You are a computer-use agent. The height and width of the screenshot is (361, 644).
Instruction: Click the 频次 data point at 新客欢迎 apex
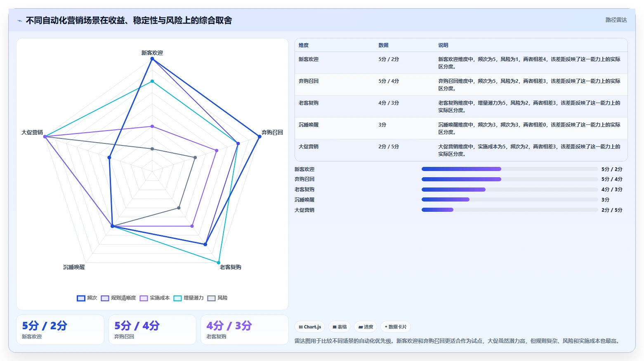(x=152, y=59)
